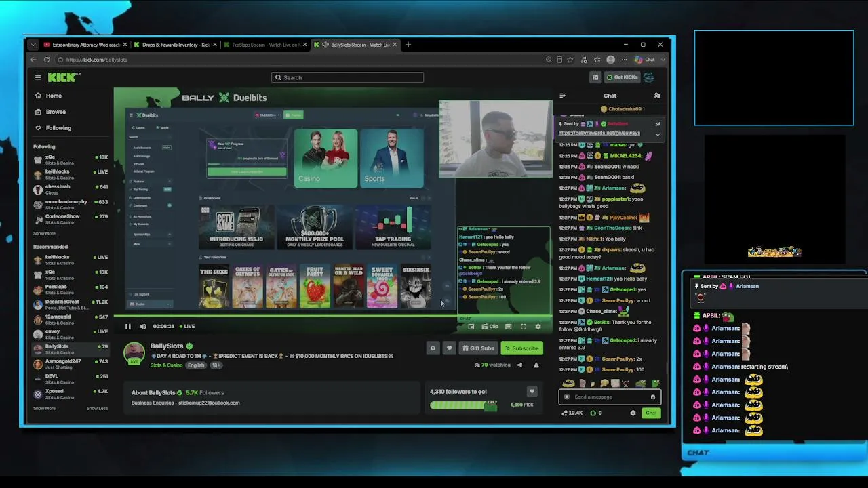Image resolution: width=868 pixels, height=488 pixels.
Task: Open Xposed recommended channel
Action: pos(71,394)
